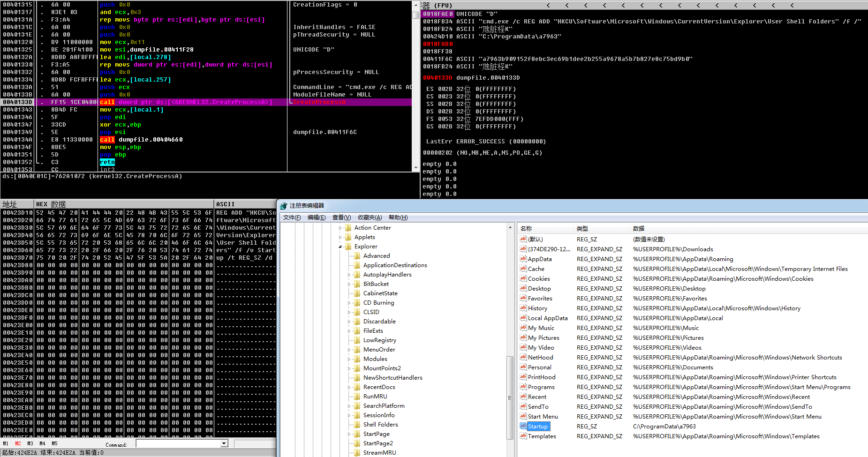This screenshot has height=457, width=868.
Task: Expand the AutoplayHandlers key
Action: click(349, 275)
